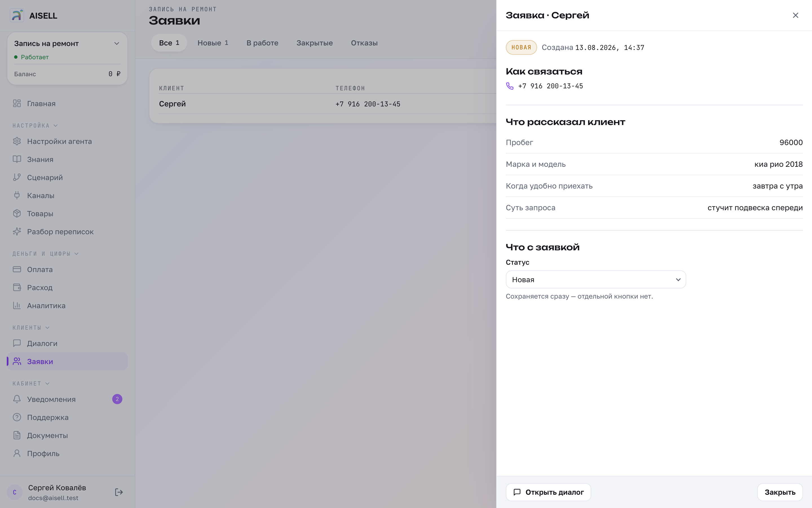Click the value завтра с утра

777,186
